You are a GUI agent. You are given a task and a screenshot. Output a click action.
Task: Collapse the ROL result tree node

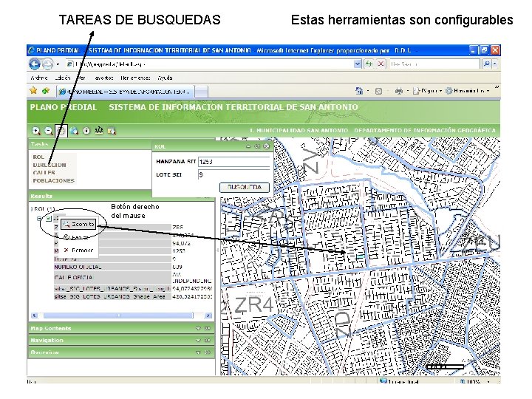pyautogui.click(x=39, y=219)
